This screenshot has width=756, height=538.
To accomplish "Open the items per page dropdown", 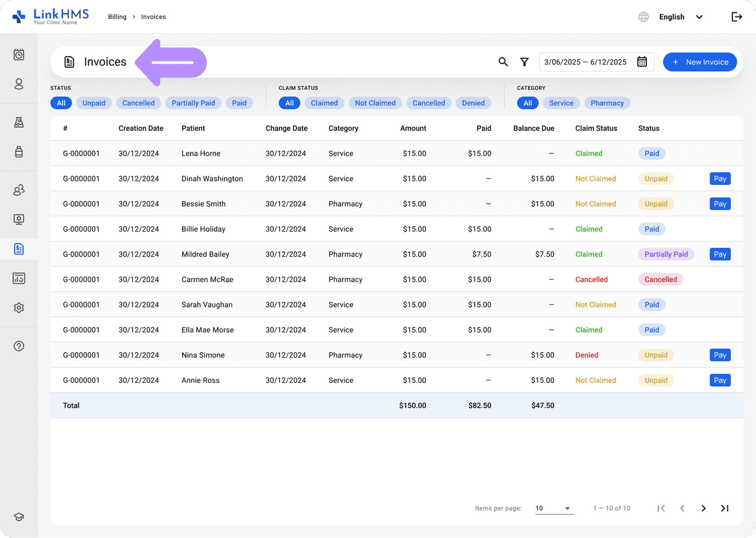I will coord(554,508).
